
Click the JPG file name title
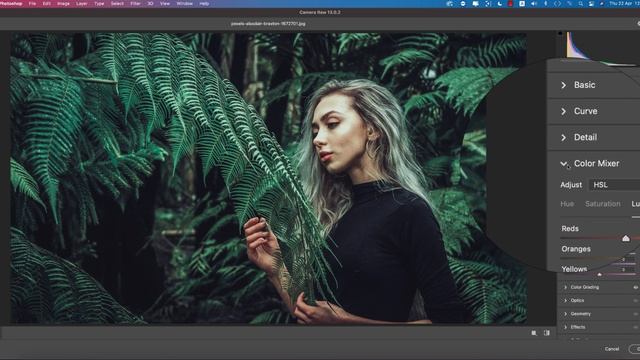point(268,24)
